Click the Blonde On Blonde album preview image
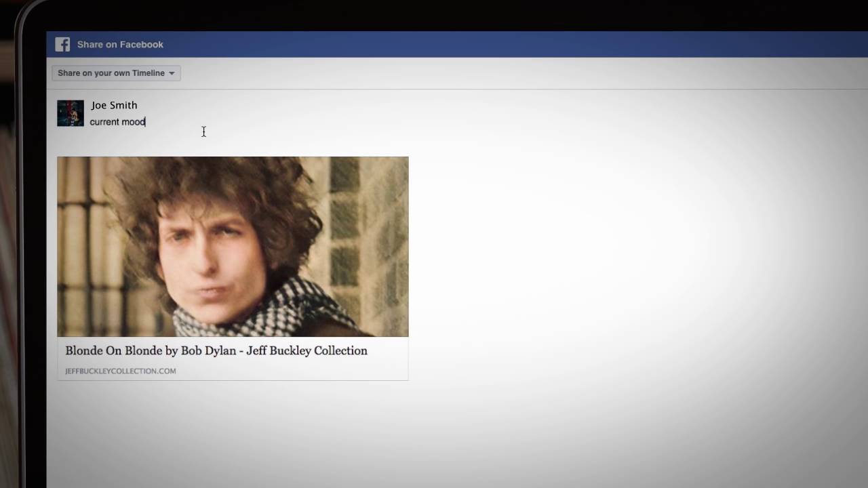Image resolution: width=868 pixels, height=488 pixels. click(x=233, y=247)
